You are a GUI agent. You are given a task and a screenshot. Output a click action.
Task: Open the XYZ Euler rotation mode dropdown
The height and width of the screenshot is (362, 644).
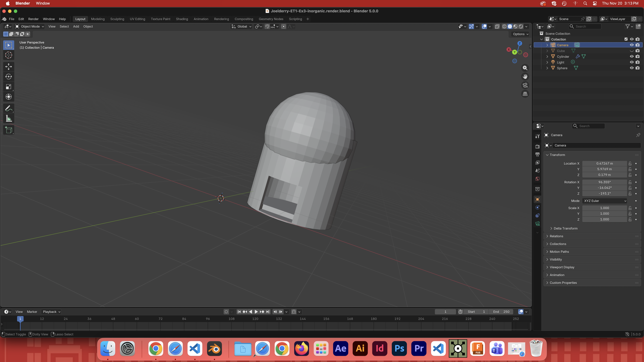tap(604, 201)
